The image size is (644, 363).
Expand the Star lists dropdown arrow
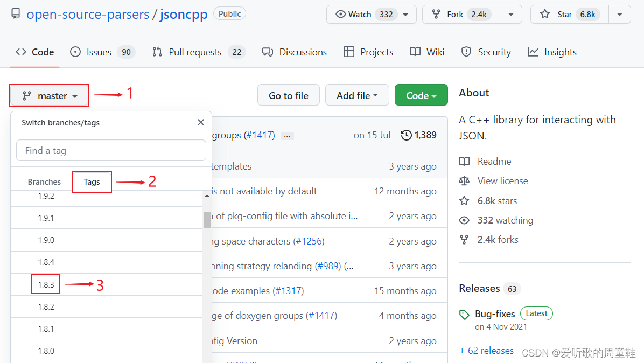pyautogui.click(x=620, y=15)
